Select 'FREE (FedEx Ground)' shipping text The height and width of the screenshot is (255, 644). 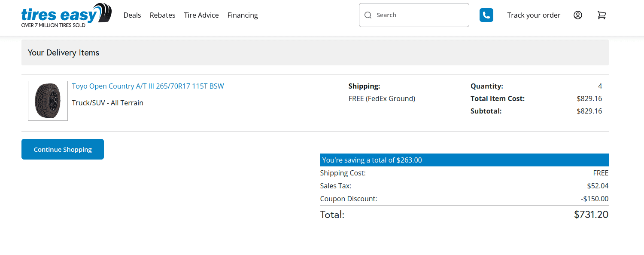[x=382, y=98]
